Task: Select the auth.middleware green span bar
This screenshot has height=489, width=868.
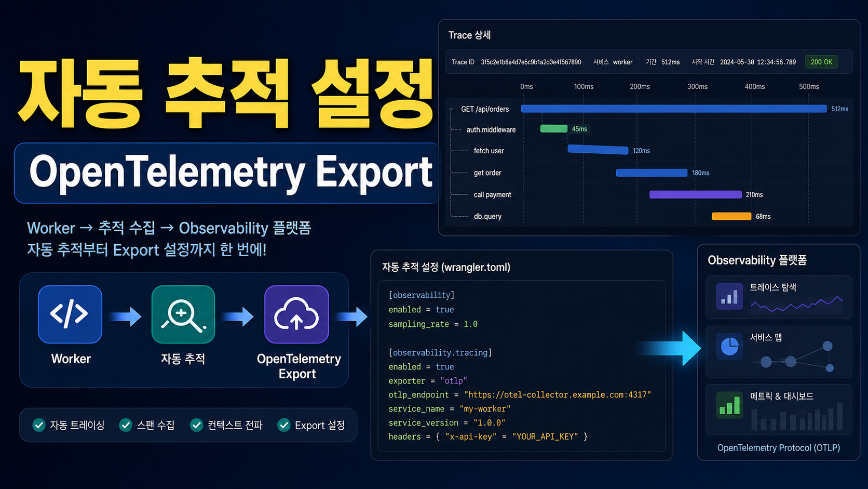Action: point(554,129)
